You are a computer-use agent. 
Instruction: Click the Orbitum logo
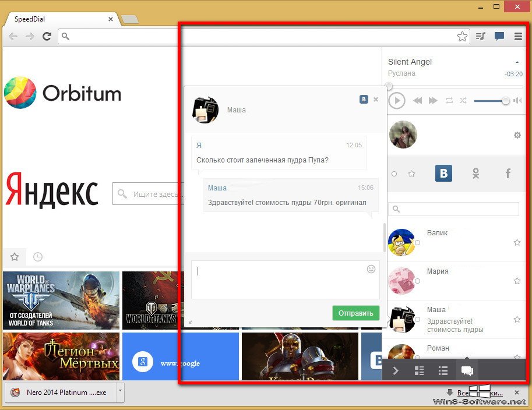coord(62,93)
